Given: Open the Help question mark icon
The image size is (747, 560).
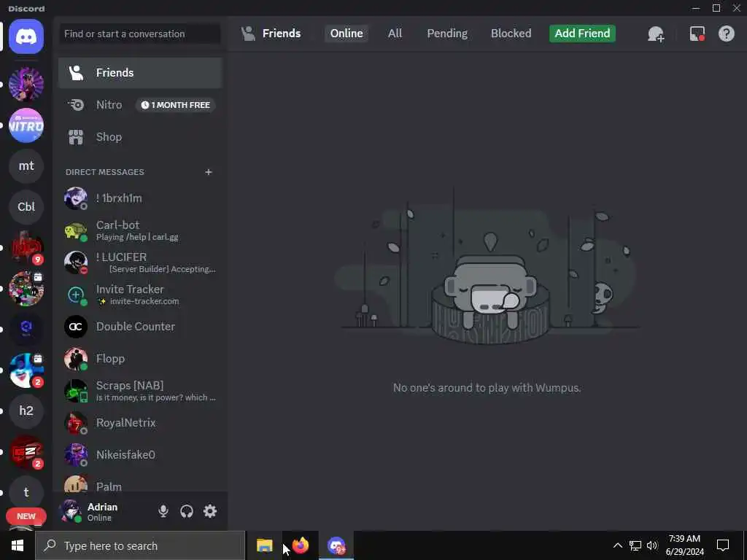Looking at the screenshot, I should pyautogui.click(x=726, y=34).
